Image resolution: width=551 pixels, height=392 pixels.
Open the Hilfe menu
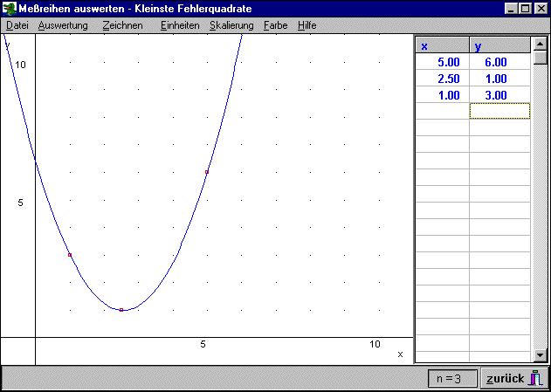[306, 25]
